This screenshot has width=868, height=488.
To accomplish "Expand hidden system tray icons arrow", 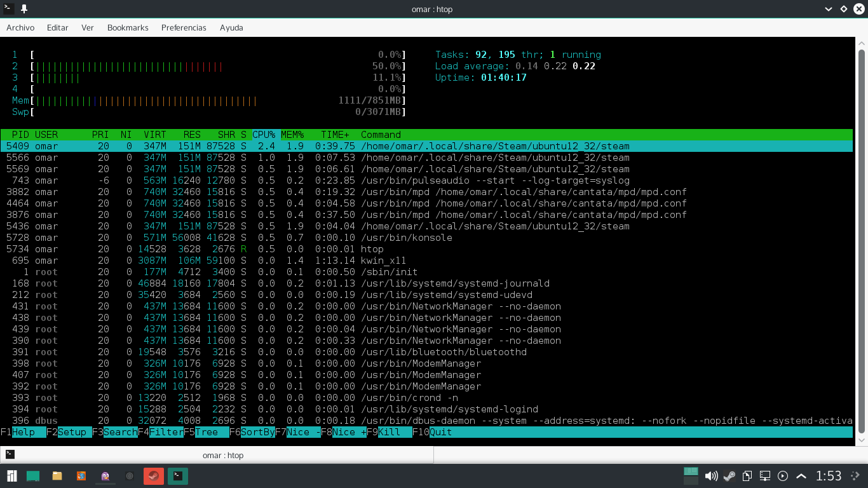I will 801,476.
